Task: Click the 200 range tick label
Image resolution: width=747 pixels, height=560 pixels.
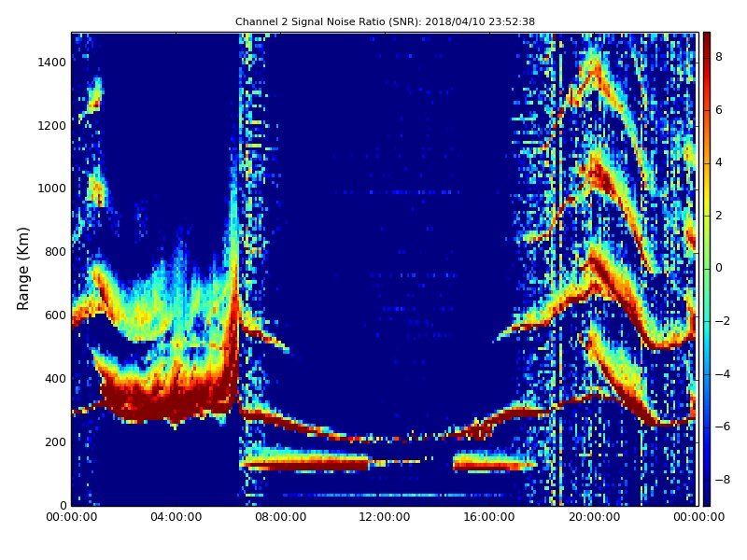Action: click(x=56, y=441)
